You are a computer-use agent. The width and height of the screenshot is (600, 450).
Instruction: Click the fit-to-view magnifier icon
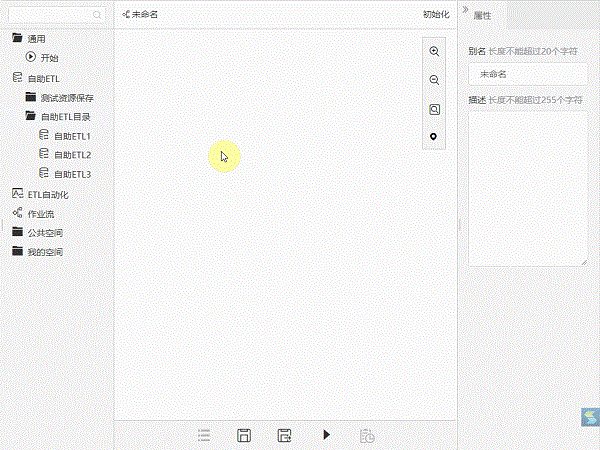click(x=434, y=110)
